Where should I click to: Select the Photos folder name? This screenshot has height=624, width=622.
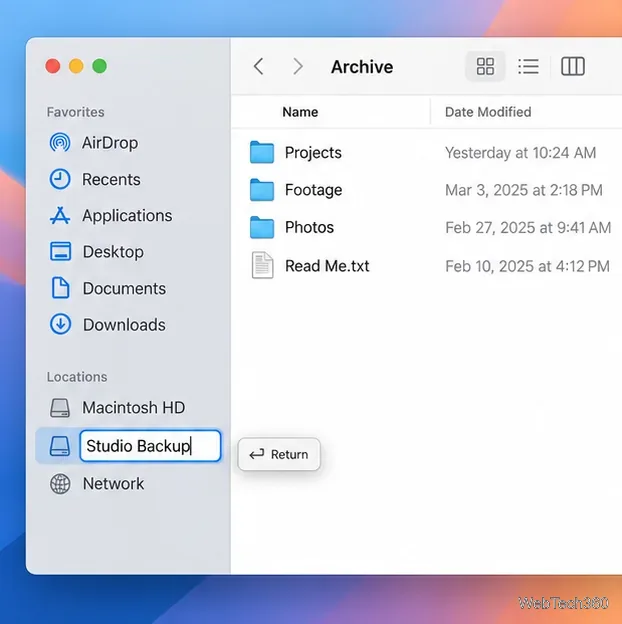(x=309, y=227)
